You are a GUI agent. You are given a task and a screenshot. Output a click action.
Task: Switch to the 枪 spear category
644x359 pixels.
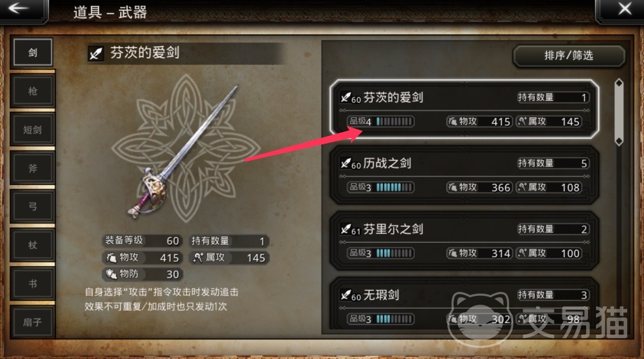(x=33, y=91)
